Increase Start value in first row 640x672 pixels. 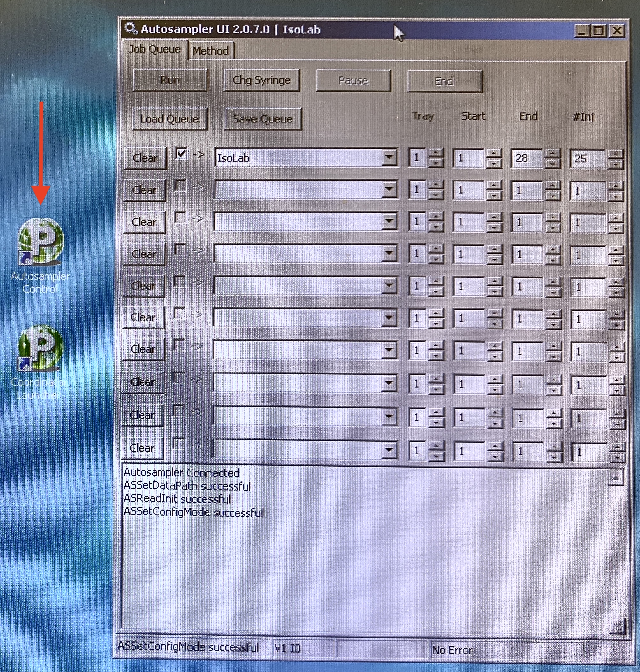coord(494,152)
